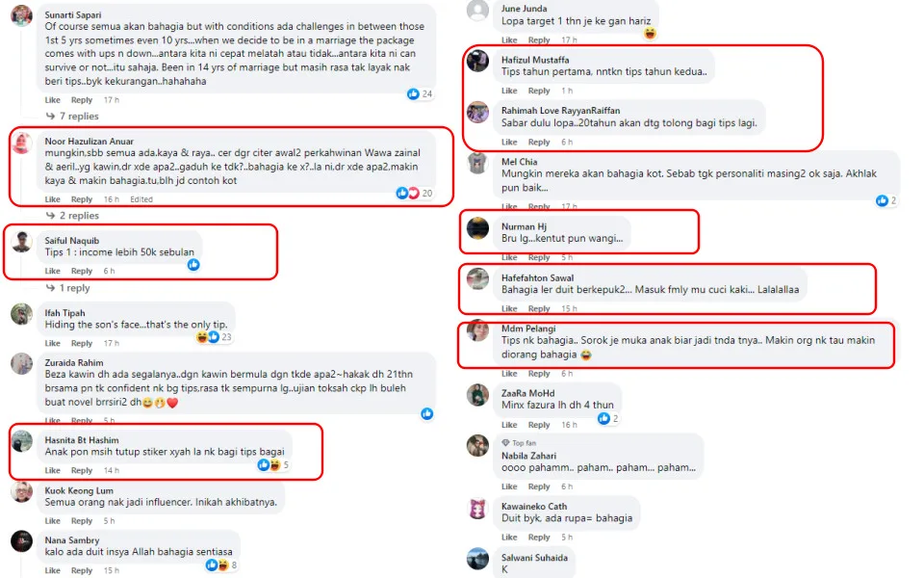
Task: Click Sunarti Sapari's profile avatar
Action: (21, 26)
